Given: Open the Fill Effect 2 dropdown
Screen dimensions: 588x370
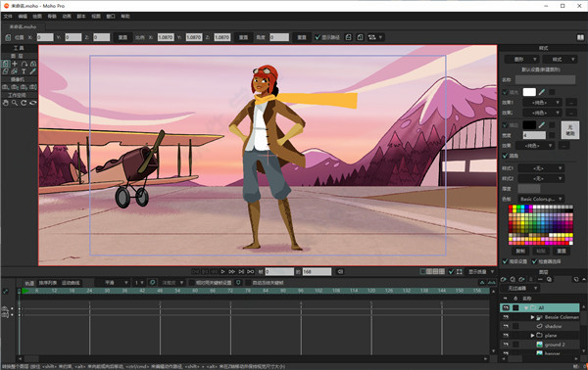Looking at the screenshot, I should 542,113.
